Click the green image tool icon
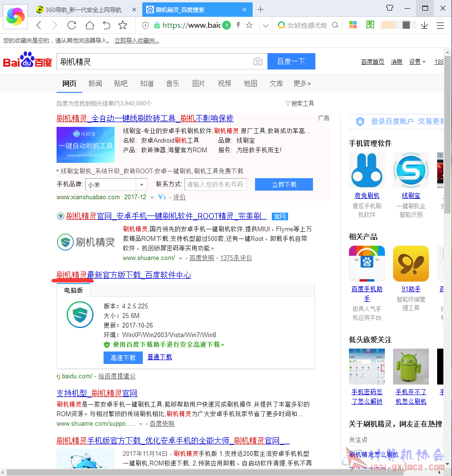Screen dimensions: 452x476 pyautogui.click(x=370, y=25)
